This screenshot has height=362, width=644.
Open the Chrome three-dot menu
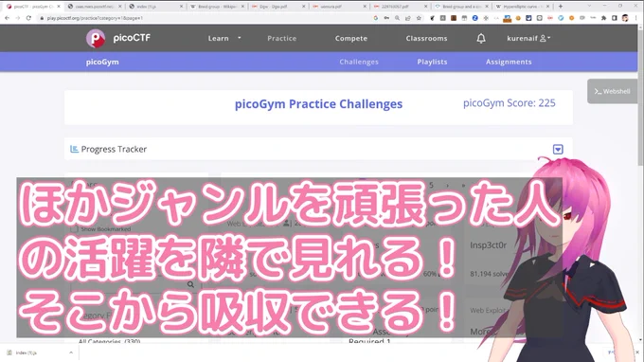636,18
